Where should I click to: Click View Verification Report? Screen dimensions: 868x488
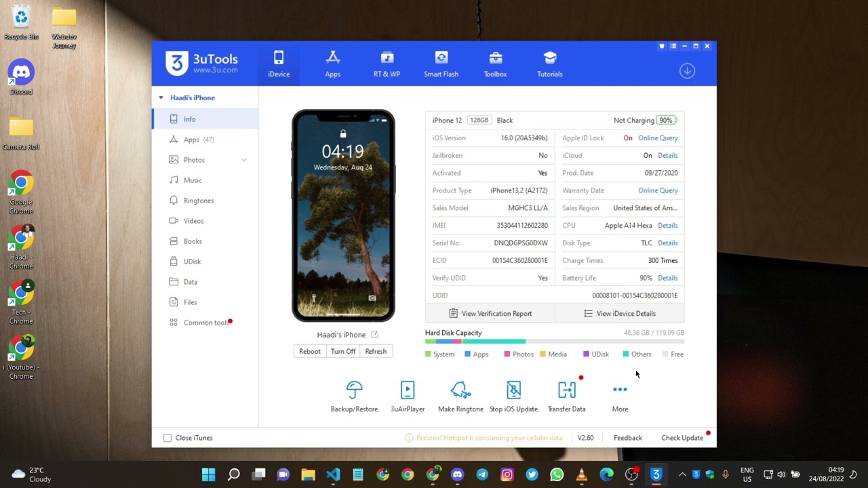tap(490, 314)
